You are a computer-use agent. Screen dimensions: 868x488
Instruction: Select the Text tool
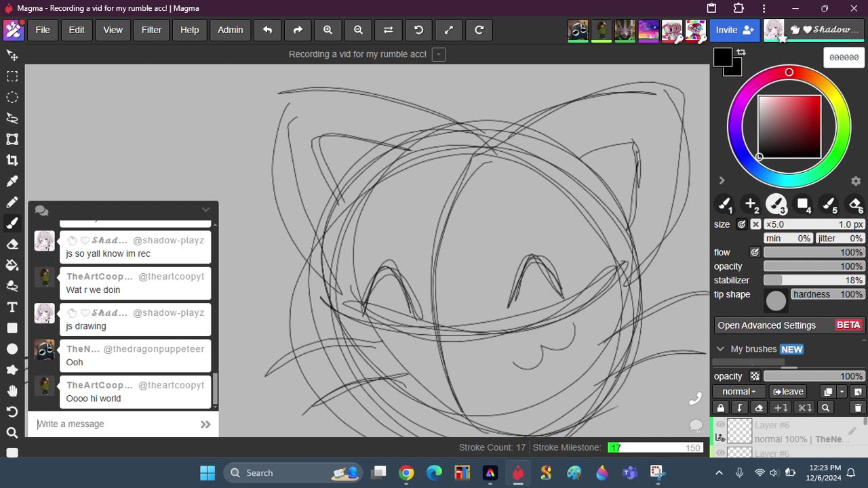tap(12, 307)
